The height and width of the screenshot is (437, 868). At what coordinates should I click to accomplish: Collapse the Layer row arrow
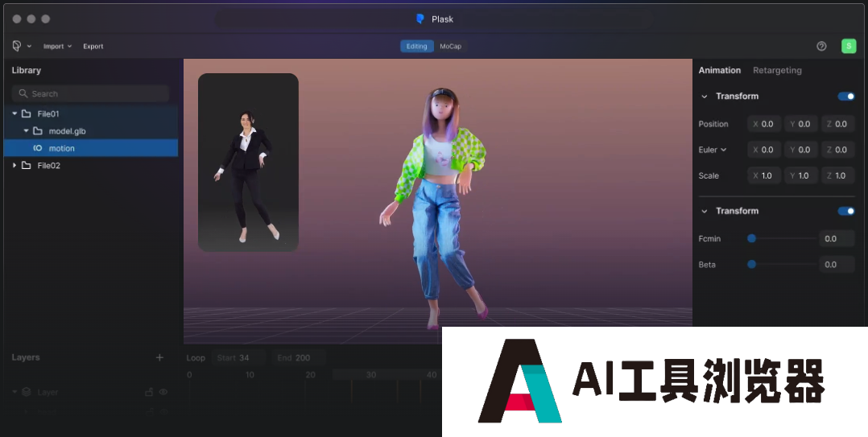(x=14, y=392)
